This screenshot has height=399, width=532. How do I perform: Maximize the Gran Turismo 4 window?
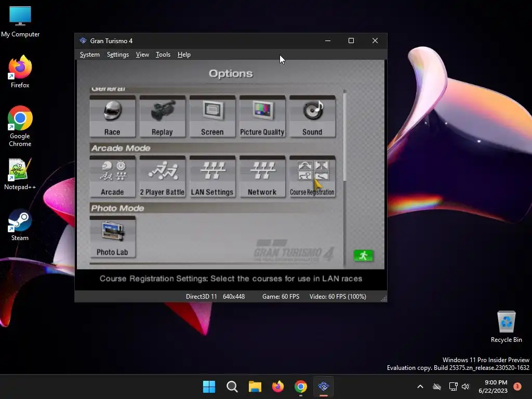tap(351, 41)
